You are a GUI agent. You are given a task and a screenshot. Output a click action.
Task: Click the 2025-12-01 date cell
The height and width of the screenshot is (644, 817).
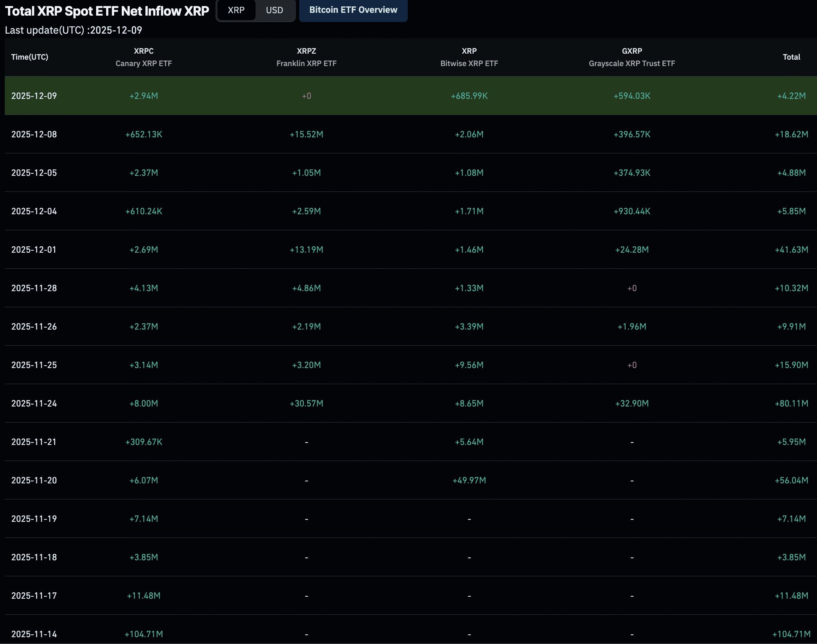(34, 250)
